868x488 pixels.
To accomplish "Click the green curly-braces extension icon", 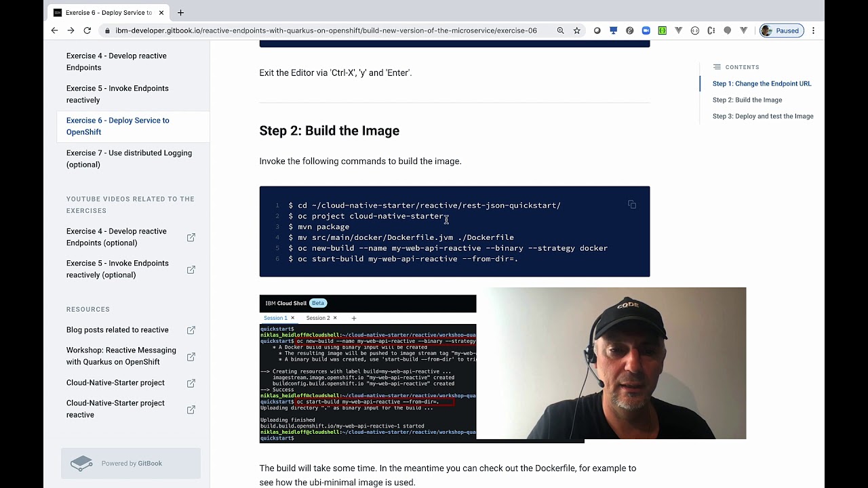I will coord(663,30).
